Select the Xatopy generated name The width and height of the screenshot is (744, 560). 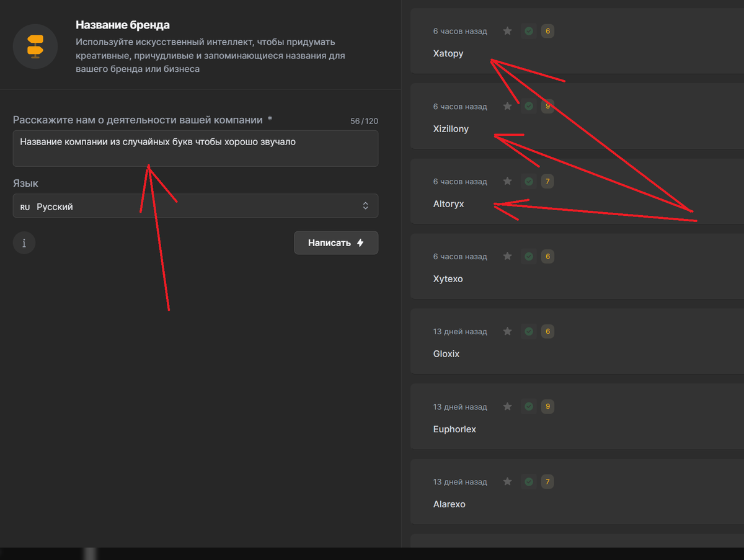(448, 53)
